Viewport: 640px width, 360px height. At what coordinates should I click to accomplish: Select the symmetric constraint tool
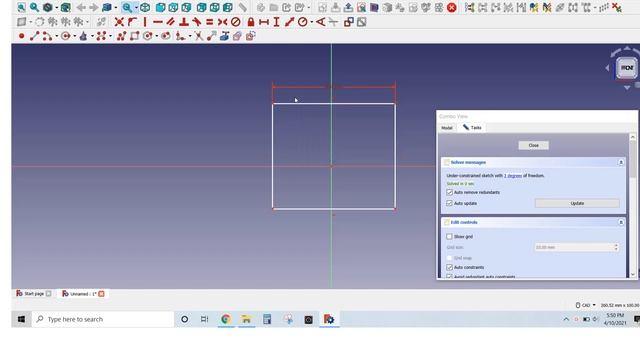point(223,22)
